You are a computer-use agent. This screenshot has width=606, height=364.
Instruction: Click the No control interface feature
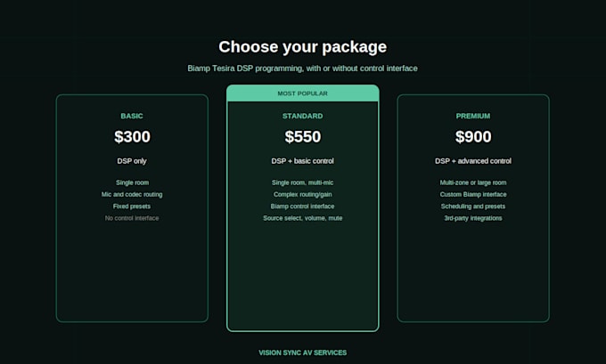tap(132, 218)
